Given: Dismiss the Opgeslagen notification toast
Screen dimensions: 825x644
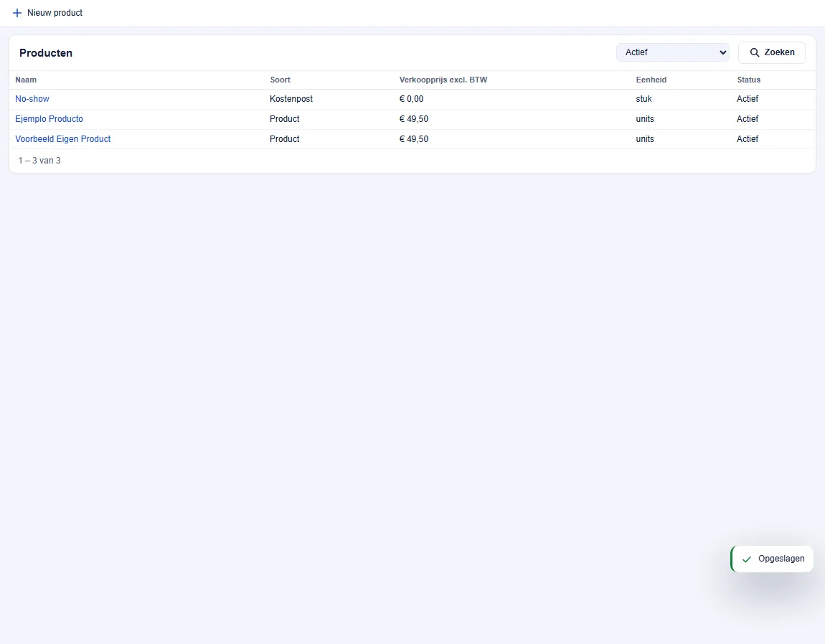Looking at the screenshot, I should click(772, 559).
